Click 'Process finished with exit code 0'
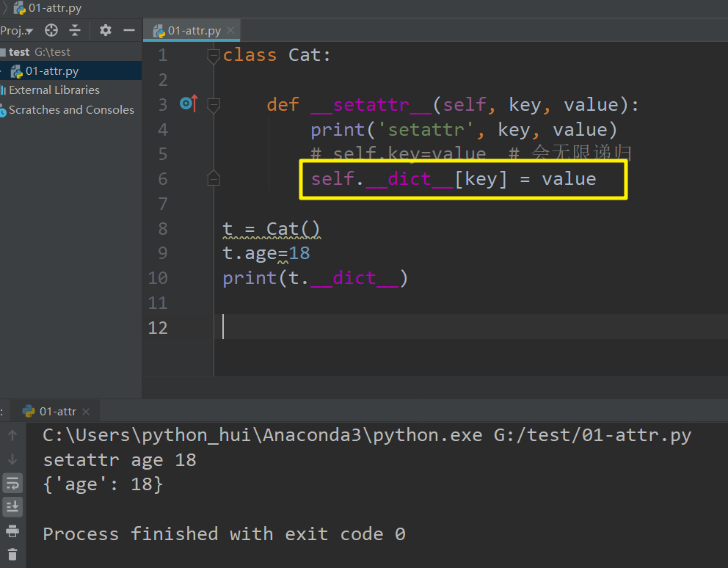Screen dimensions: 728x568 coord(225,534)
